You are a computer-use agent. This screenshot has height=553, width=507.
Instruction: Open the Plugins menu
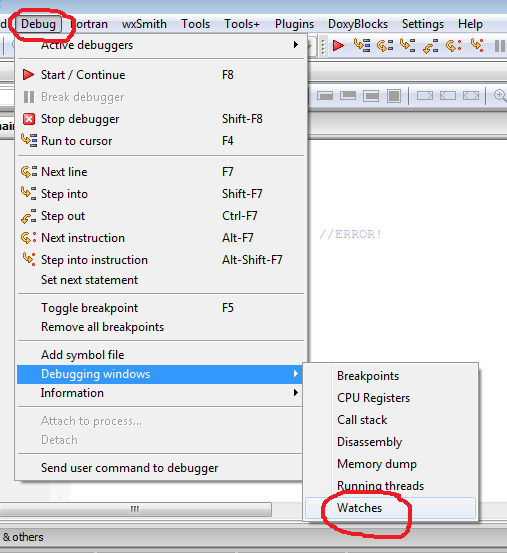(294, 24)
